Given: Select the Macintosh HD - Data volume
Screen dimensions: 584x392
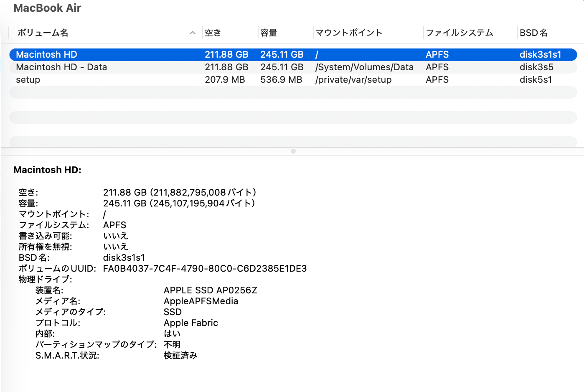Looking at the screenshot, I should pyautogui.click(x=61, y=67).
